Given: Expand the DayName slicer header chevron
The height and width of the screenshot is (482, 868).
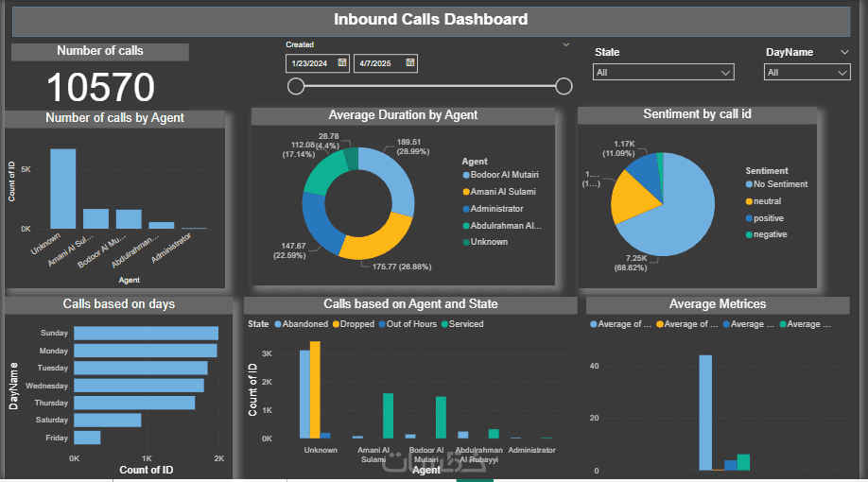Looking at the screenshot, I should pos(844,52).
